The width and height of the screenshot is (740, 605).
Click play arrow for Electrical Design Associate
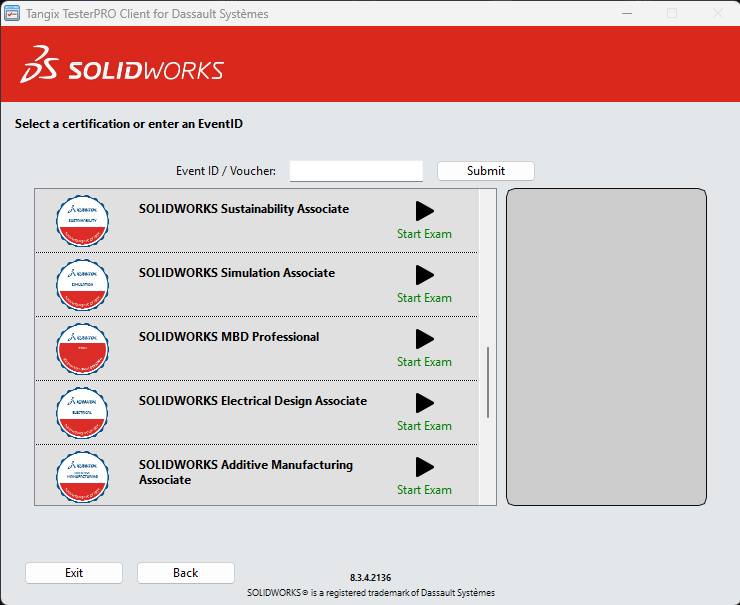[425, 403]
